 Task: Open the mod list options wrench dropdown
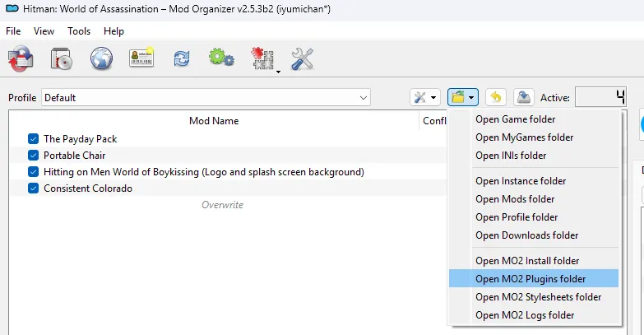pos(424,97)
